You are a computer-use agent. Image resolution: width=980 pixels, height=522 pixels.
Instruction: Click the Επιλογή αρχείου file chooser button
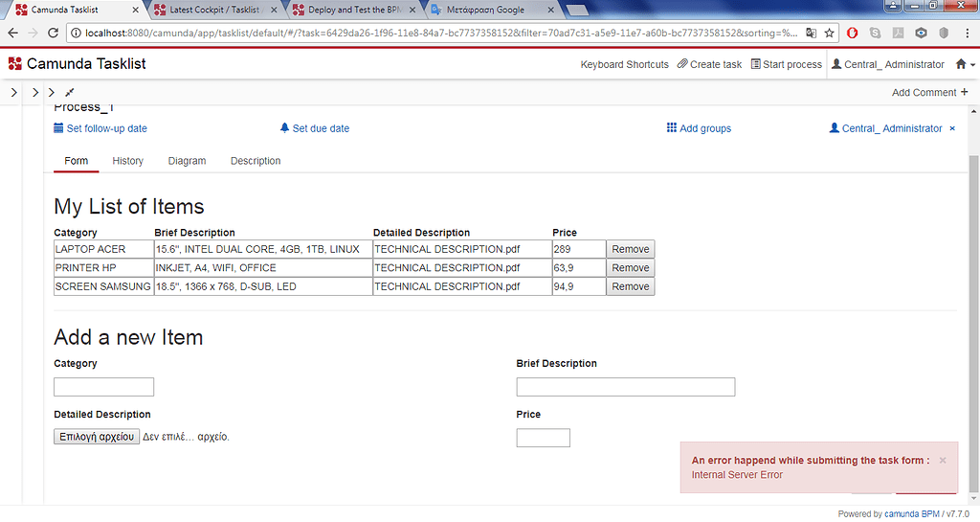pos(97,437)
